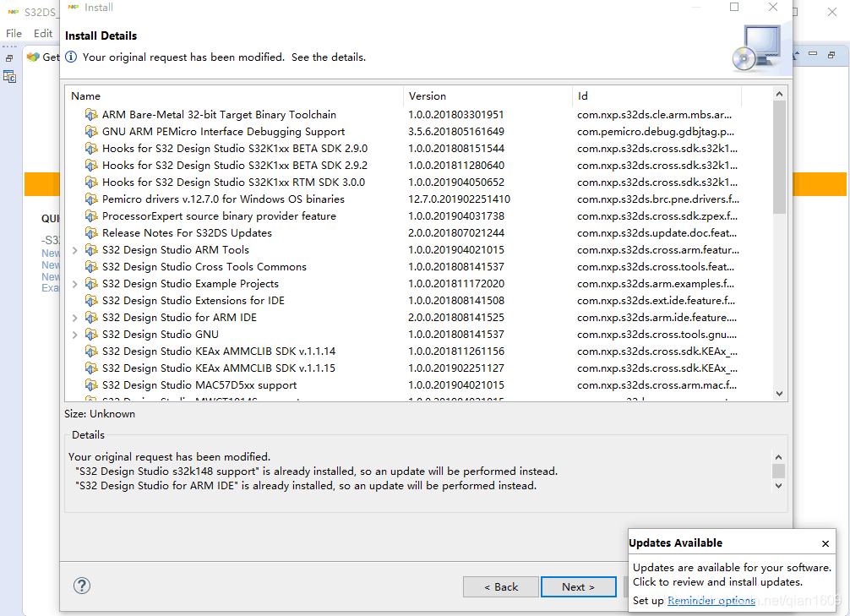Expand the S32 Design Studio ARM Tools node
The height and width of the screenshot is (616, 850).
[x=75, y=250]
